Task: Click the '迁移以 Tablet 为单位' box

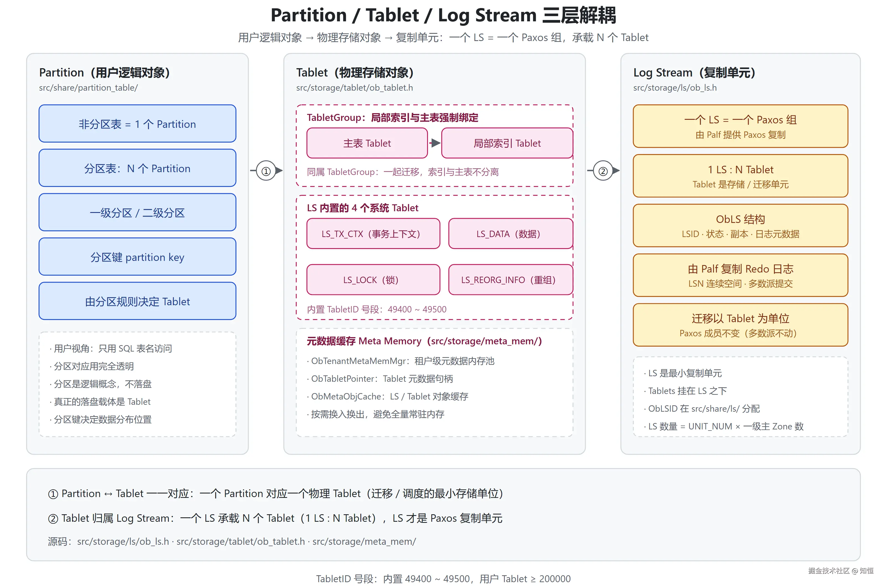Action: 740,325
